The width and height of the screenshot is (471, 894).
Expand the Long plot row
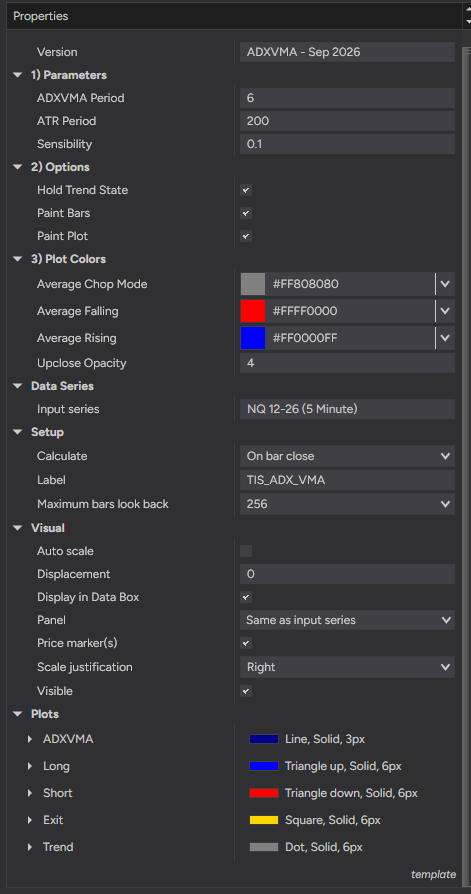pyautogui.click(x=30, y=766)
